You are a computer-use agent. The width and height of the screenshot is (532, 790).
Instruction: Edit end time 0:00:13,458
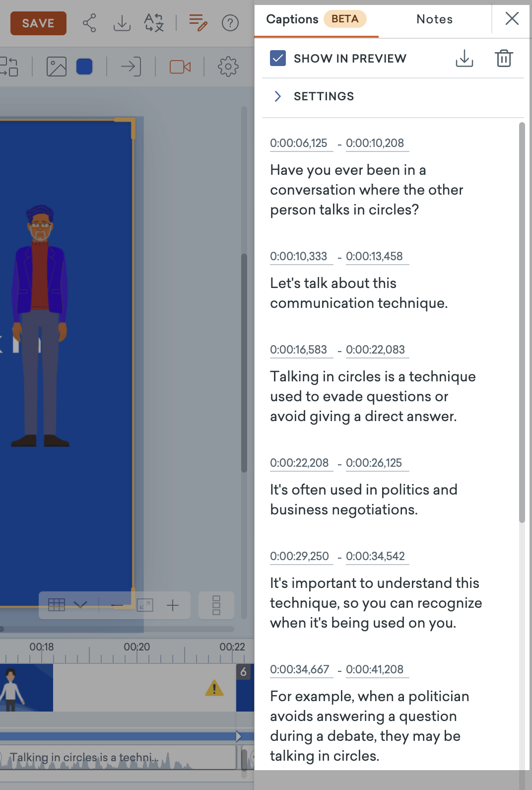point(375,257)
